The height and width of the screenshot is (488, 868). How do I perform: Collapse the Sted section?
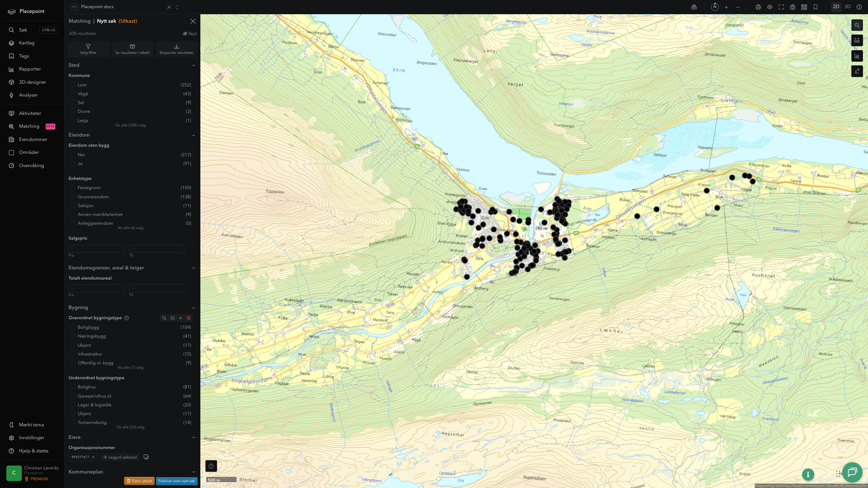pyautogui.click(x=194, y=65)
